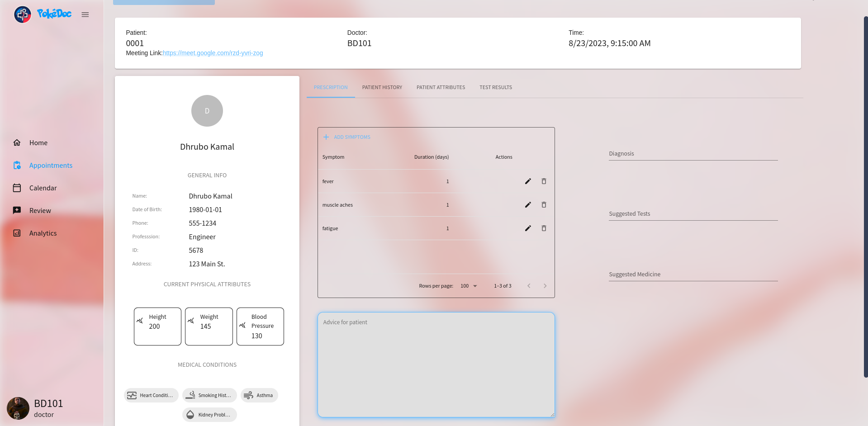Edit the fever symptom row

pyautogui.click(x=528, y=181)
